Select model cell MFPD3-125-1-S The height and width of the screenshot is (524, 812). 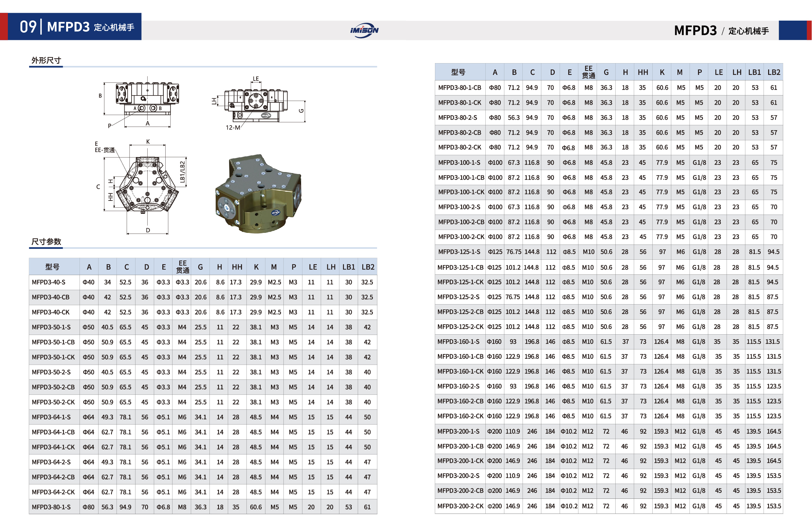click(x=460, y=252)
